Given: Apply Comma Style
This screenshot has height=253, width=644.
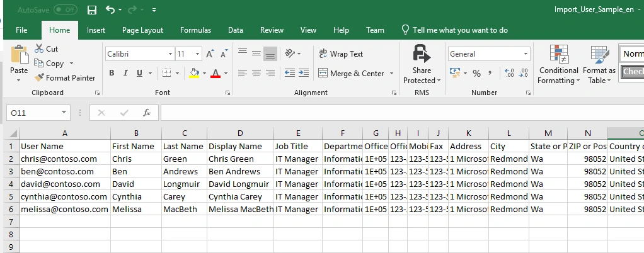Looking at the screenshot, I should 490,74.
